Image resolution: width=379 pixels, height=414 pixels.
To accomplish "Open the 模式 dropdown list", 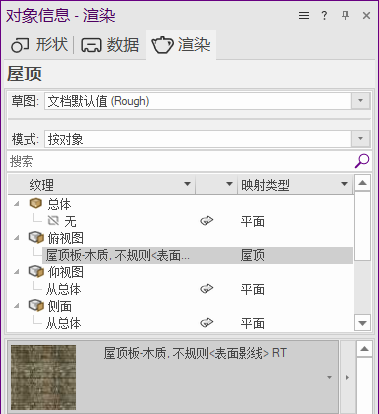I will [x=360, y=139].
